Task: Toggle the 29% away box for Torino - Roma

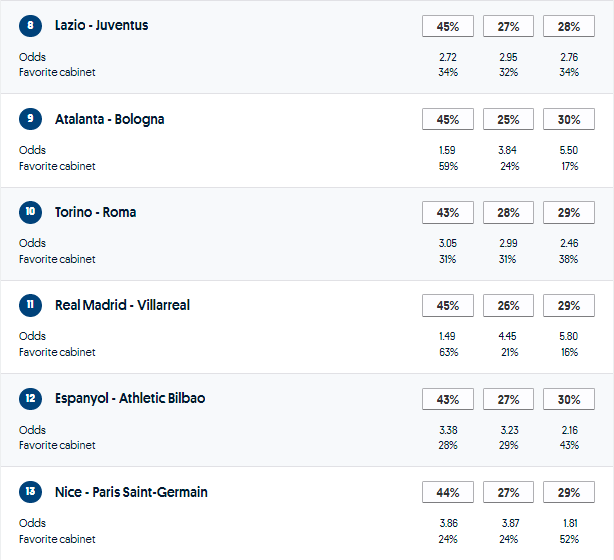Action: point(568,212)
